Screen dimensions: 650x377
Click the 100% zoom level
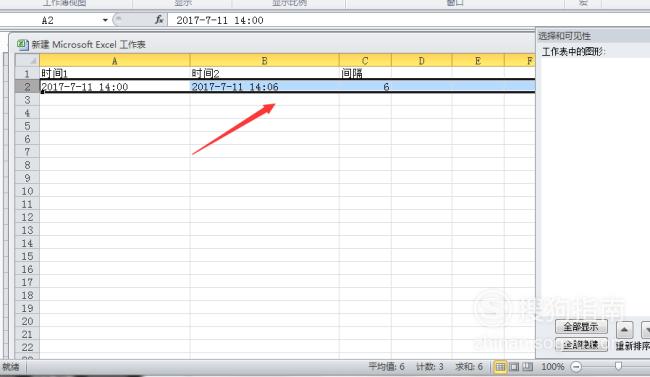tap(553, 367)
